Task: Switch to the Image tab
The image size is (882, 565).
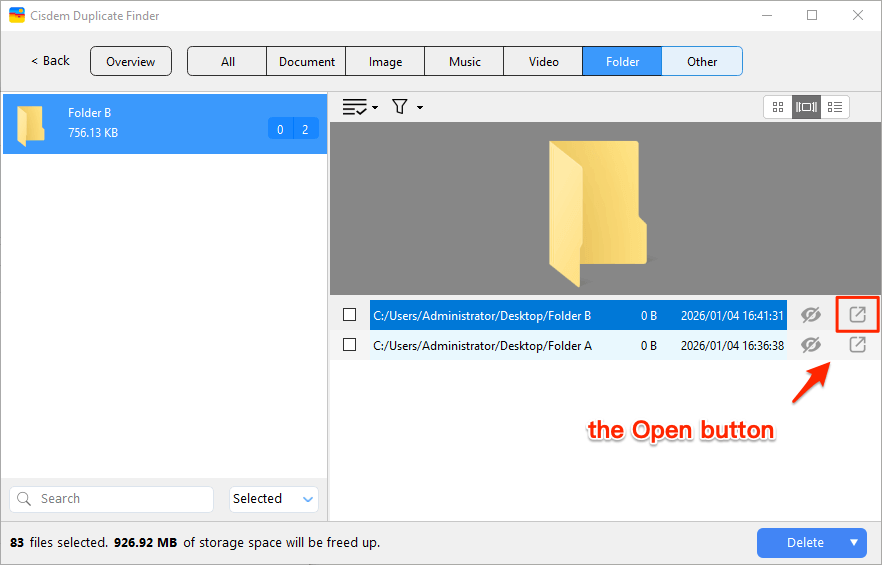Action: click(x=385, y=61)
